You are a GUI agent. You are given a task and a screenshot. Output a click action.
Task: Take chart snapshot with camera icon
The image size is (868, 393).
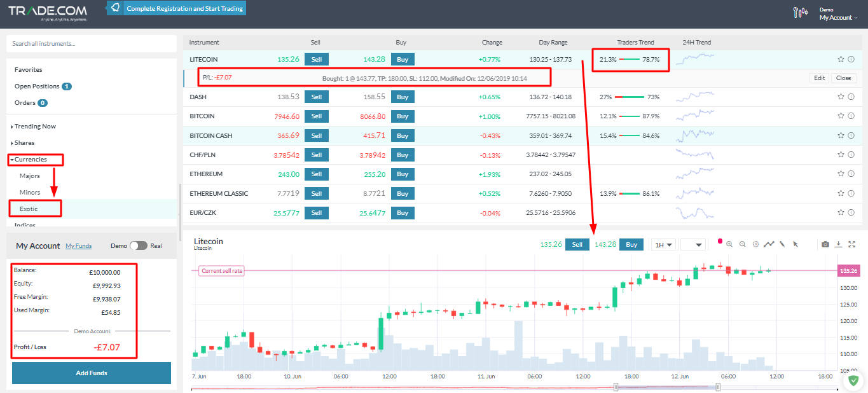pos(825,244)
